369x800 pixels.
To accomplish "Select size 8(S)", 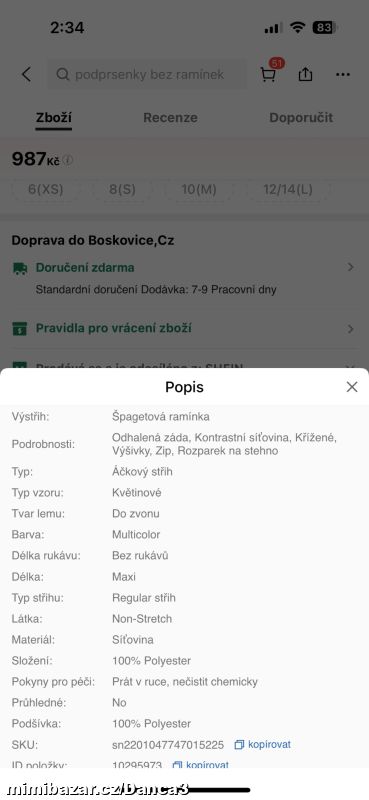I will pos(122,190).
